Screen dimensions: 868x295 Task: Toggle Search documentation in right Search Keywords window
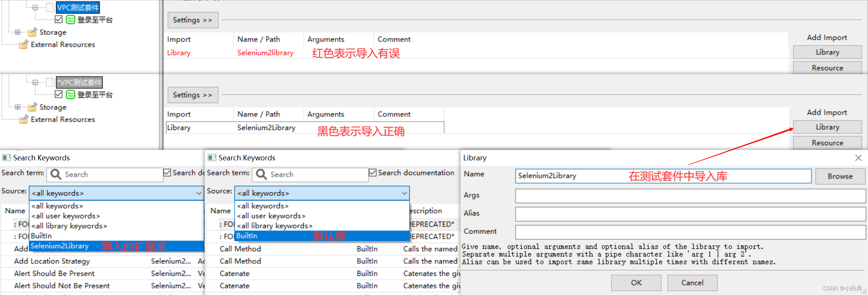click(373, 172)
